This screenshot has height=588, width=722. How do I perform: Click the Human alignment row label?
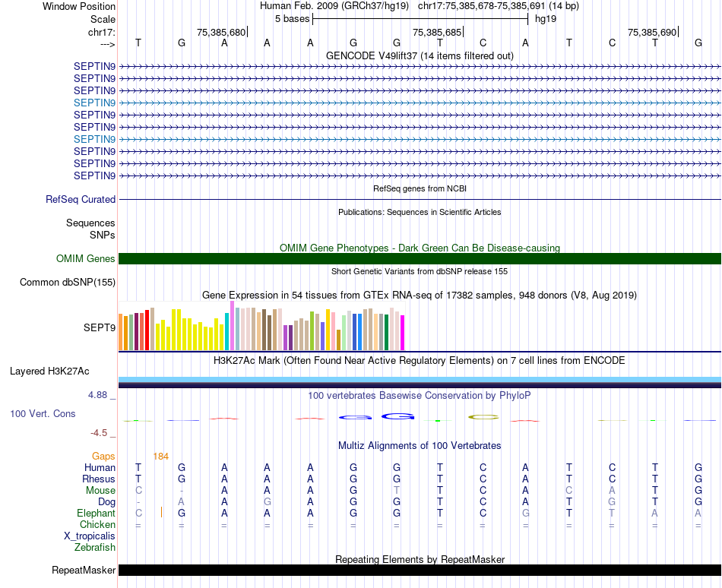tap(100, 467)
